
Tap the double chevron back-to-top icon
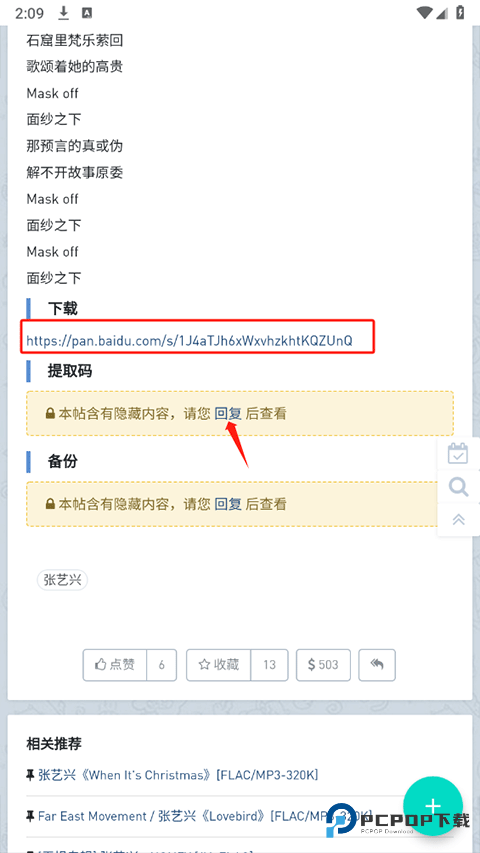point(459,519)
